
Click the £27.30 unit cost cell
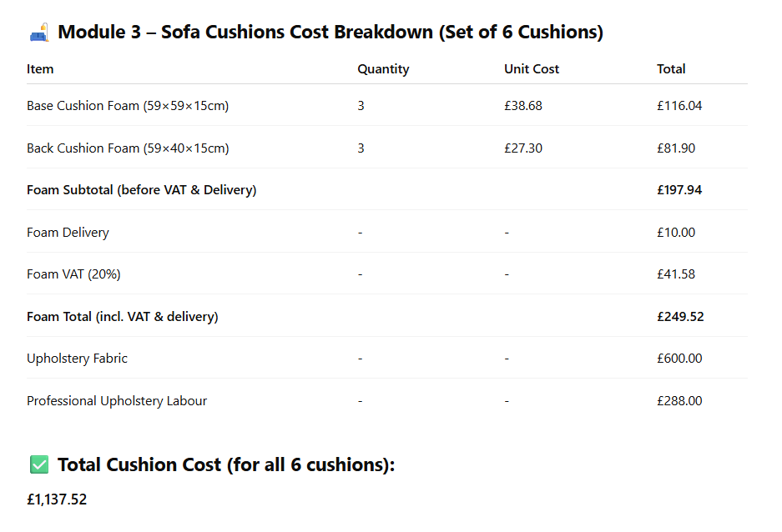522,148
